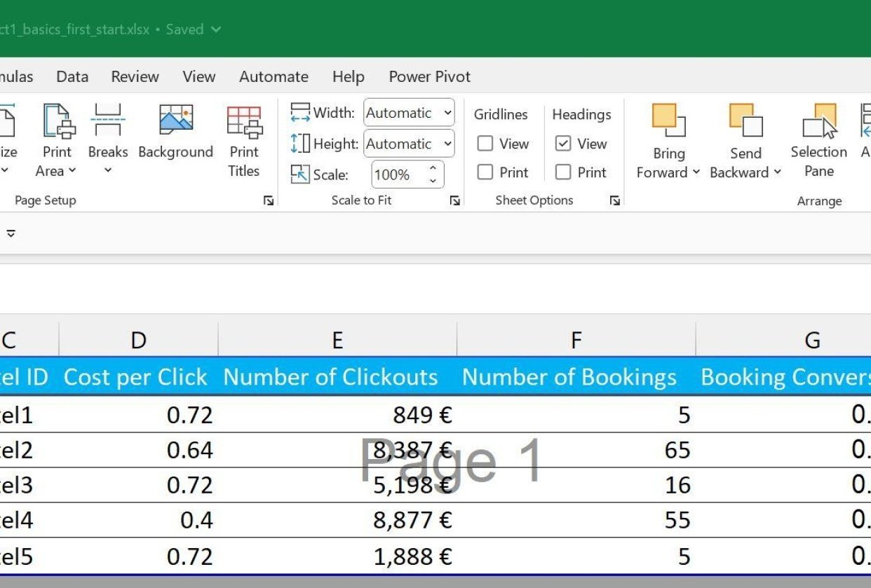871x588 pixels.
Task: Open the Breaks page break menu
Action: pyautogui.click(x=108, y=140)
